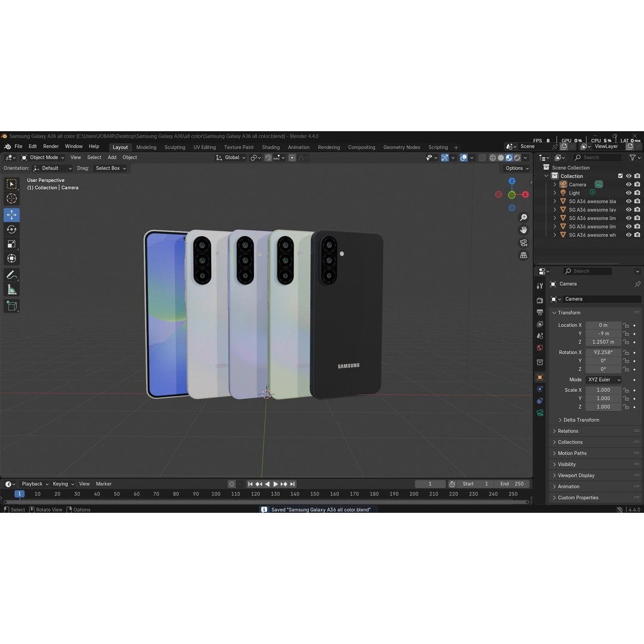The height and width of the screenshot is (644, 644).
Task: Lock the Location X value
Action: coord(626,326)
